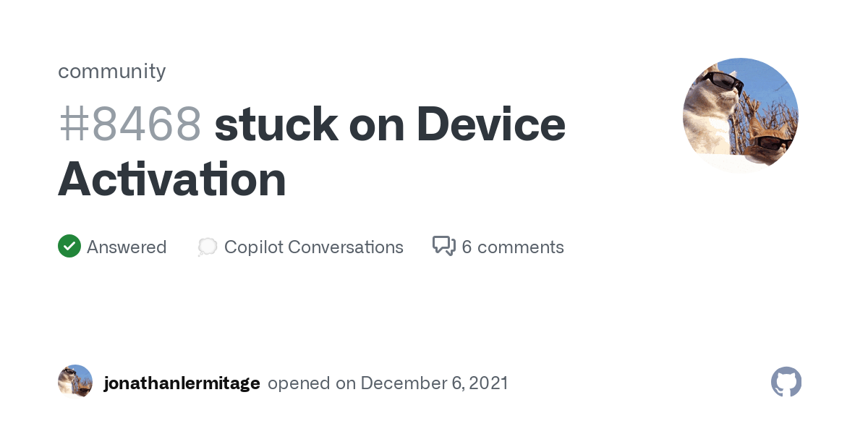
Task: Click the December 6, 2021 date
Action: pyautogui.click(x=434, y=383)
